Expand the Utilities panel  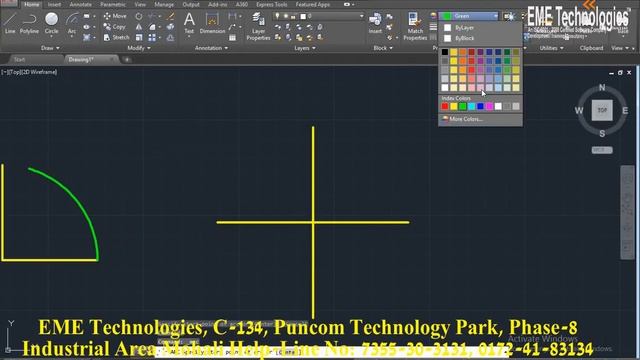click(551, 48)
